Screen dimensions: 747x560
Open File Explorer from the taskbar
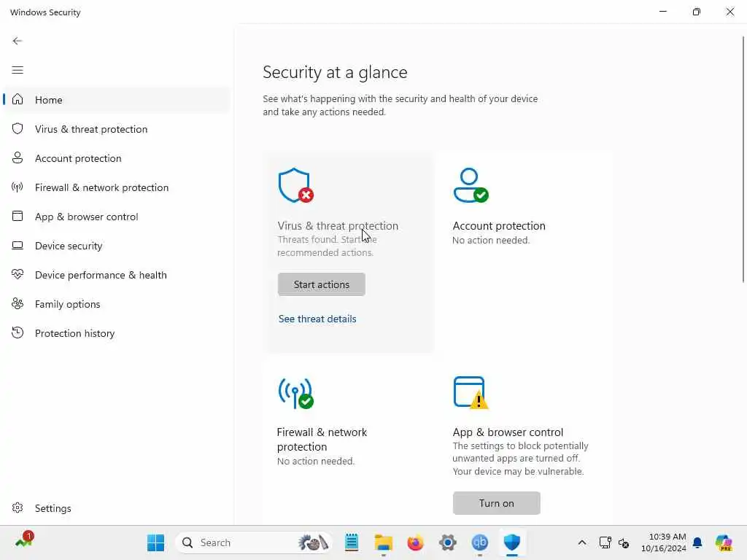(384, 542)
